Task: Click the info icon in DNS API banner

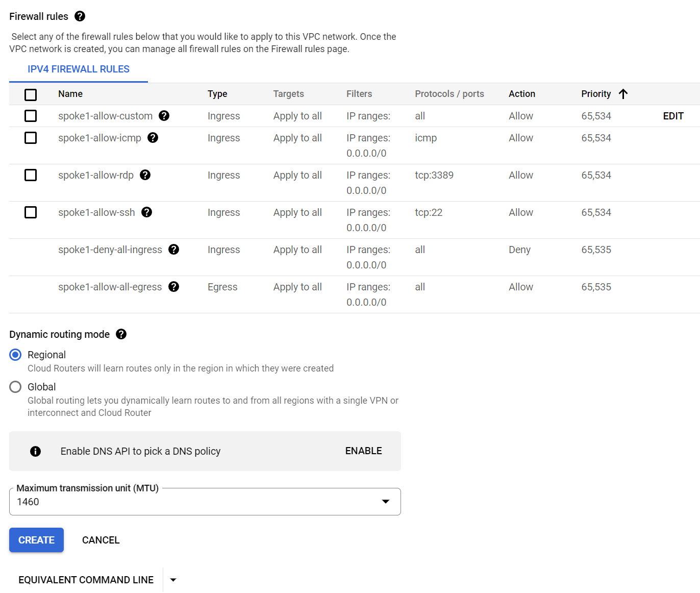Action: coord(35,451)
